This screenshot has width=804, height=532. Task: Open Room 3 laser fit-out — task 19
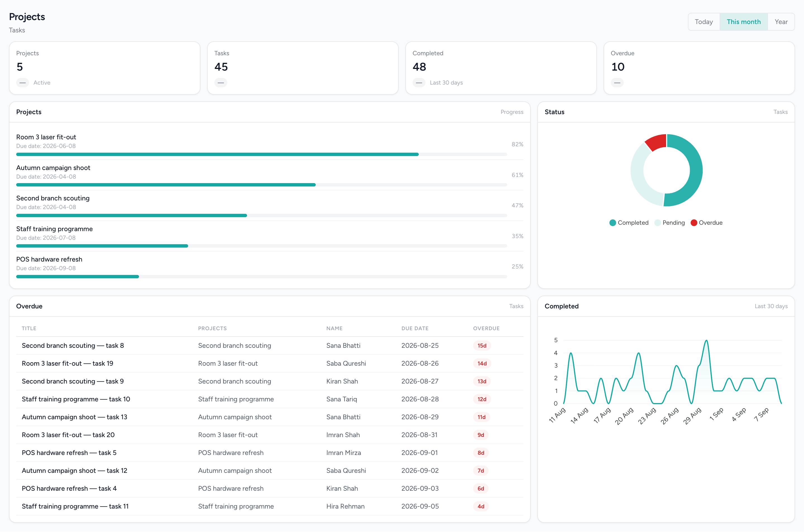[x=68, y=363]
